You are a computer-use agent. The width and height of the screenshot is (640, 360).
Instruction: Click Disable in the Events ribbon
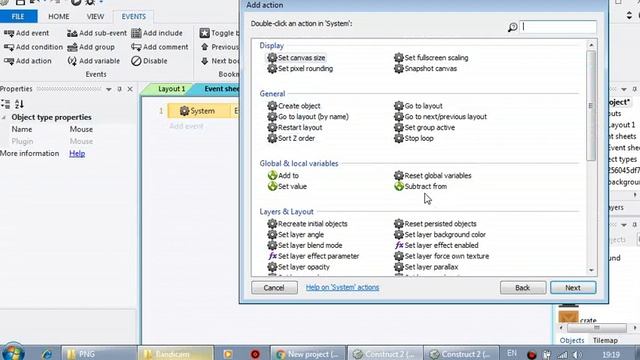pos(149,61)
